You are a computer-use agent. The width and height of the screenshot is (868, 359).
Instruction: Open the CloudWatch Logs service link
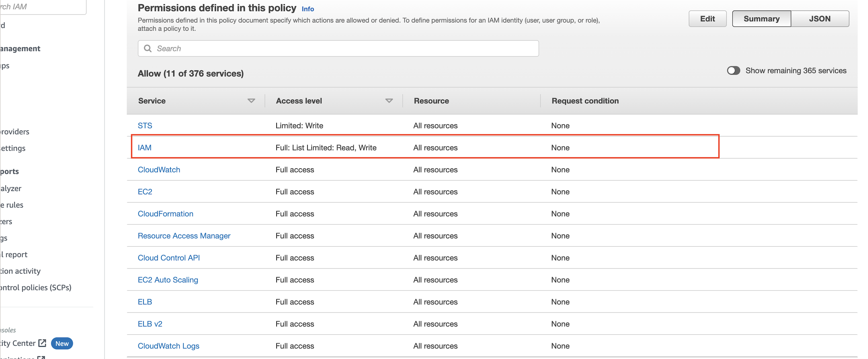[x=168, y=346]
